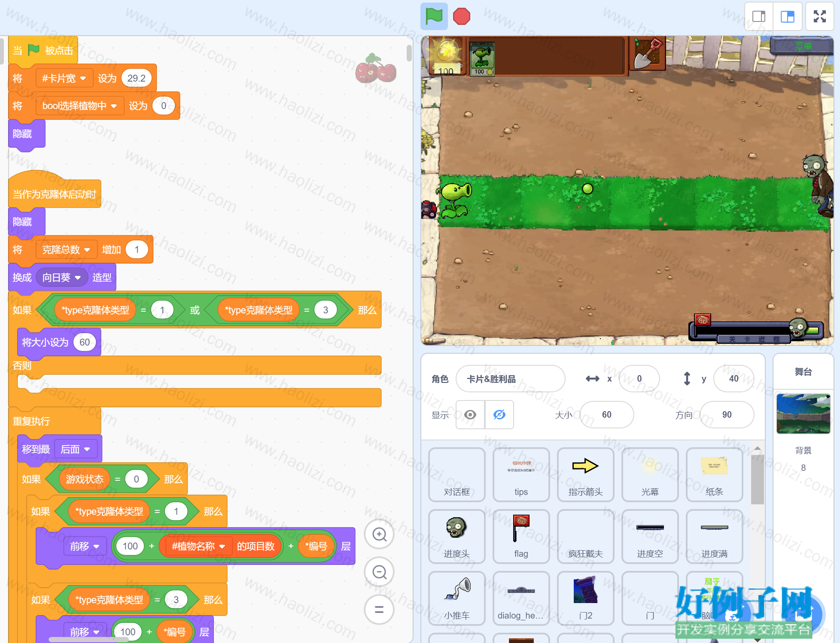Click the shovel icon on stage
Image resolution: width=840 pixels, height=643 pixels.
(648, 53)
